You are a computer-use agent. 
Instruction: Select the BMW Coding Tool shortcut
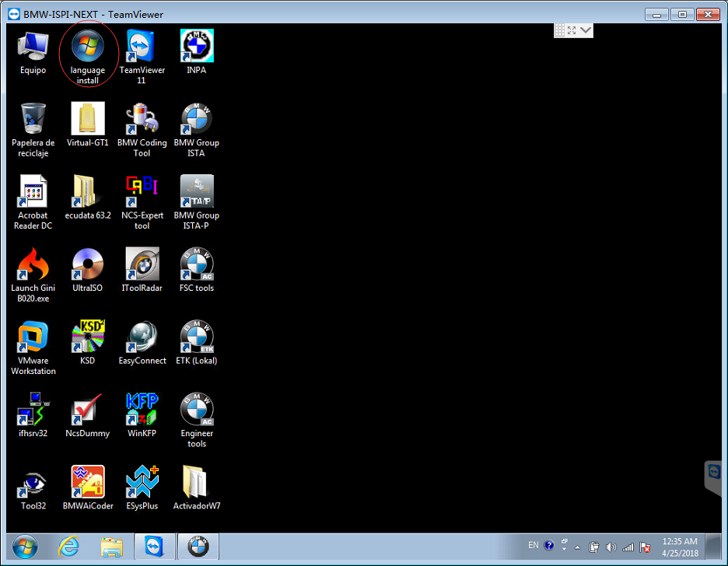click(x=142, y=130)
